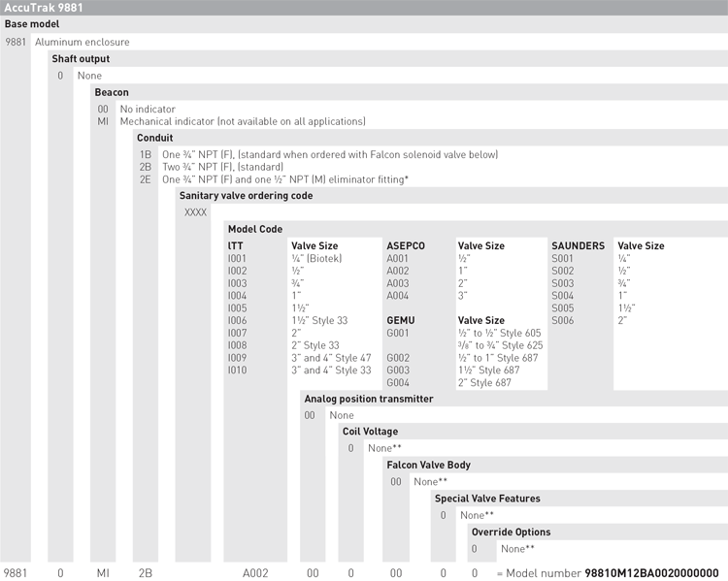Click SAUNDERS code 'S004'
This screenshot has width=728, height=581.
(563, 296)
